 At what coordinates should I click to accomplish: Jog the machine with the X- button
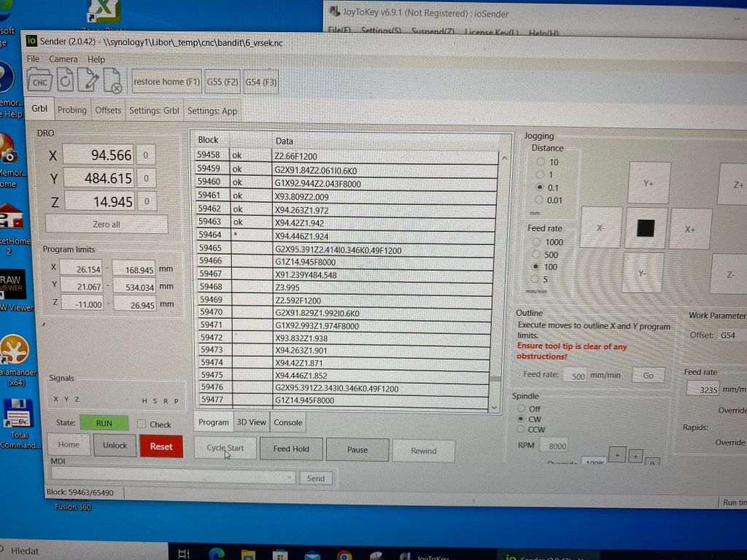600,228
